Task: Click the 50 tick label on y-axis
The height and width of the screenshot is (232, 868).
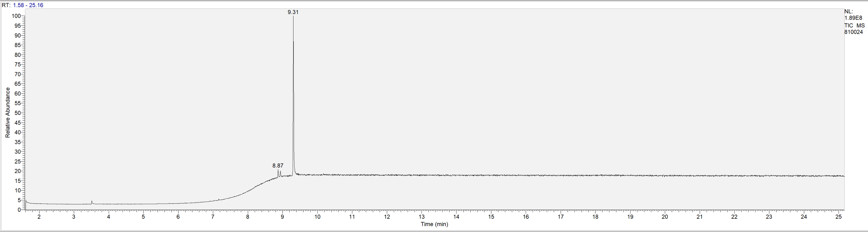Action: 17,113
